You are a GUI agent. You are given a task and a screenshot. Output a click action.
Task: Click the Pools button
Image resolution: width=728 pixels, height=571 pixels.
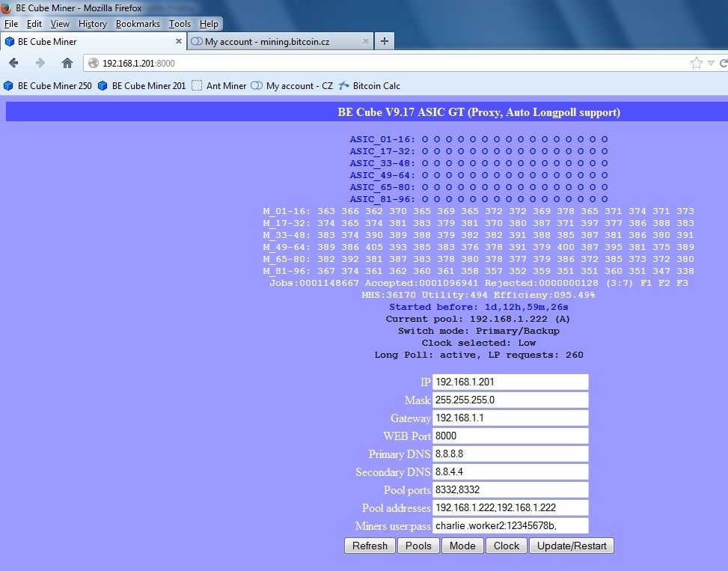pos(417,546)
